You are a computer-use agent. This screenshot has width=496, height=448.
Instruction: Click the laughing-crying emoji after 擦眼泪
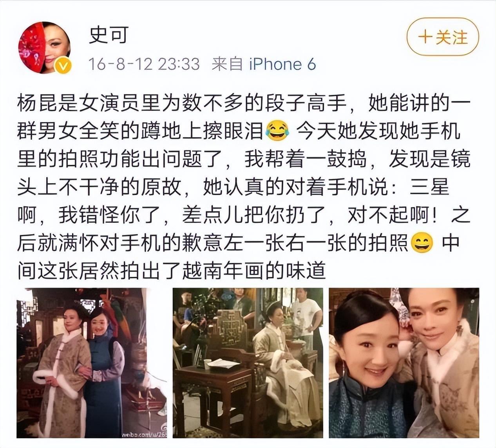tap(277, 131)
